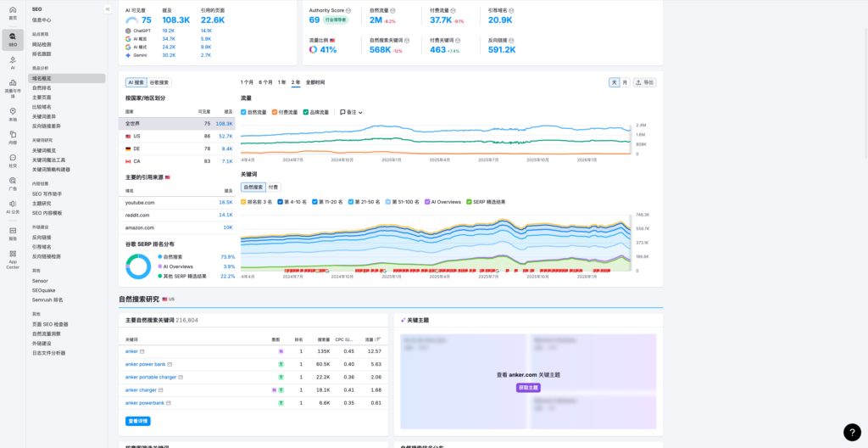Click info icon next to 反向链接 metric
The height and width of the screenshot is (448, 868).
click(511, 41)
